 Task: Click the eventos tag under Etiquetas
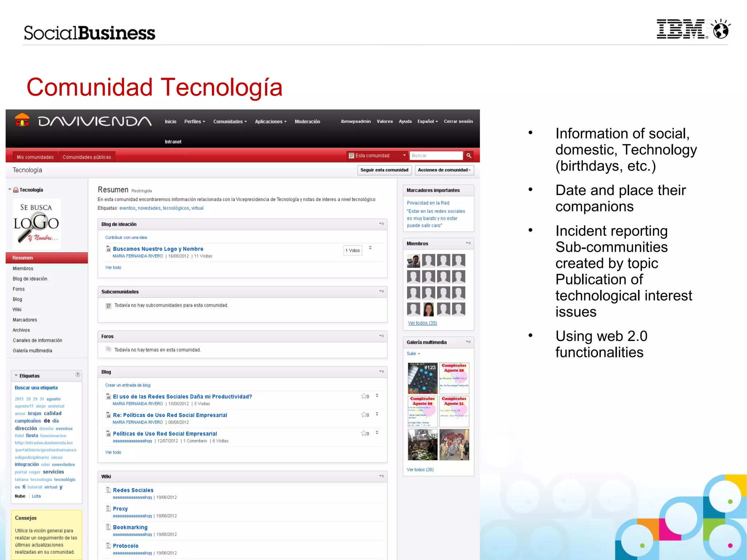127,208
